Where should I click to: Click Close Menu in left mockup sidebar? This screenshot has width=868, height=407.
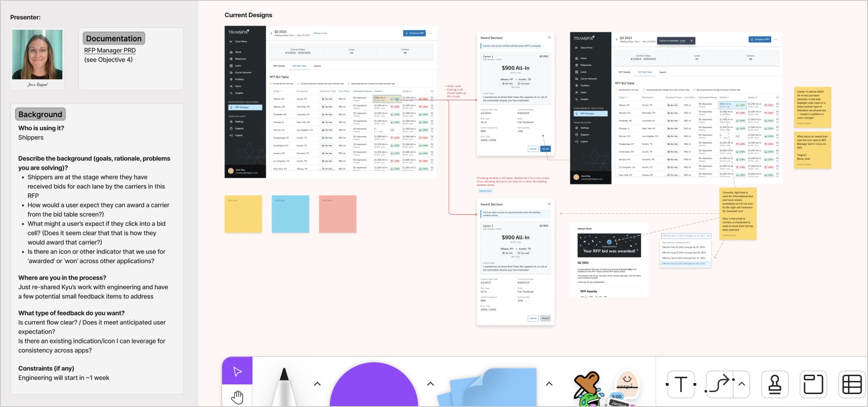[x=238, y=42]
